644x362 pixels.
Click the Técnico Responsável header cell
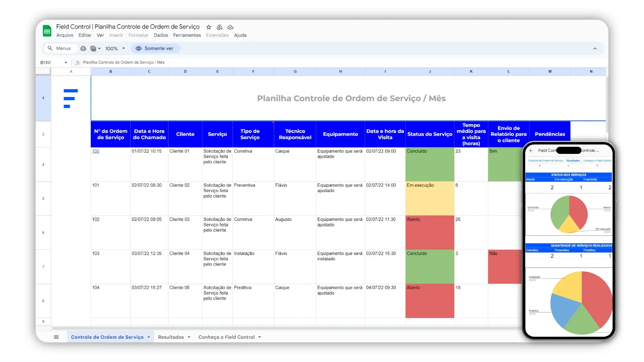click(295, 134)
